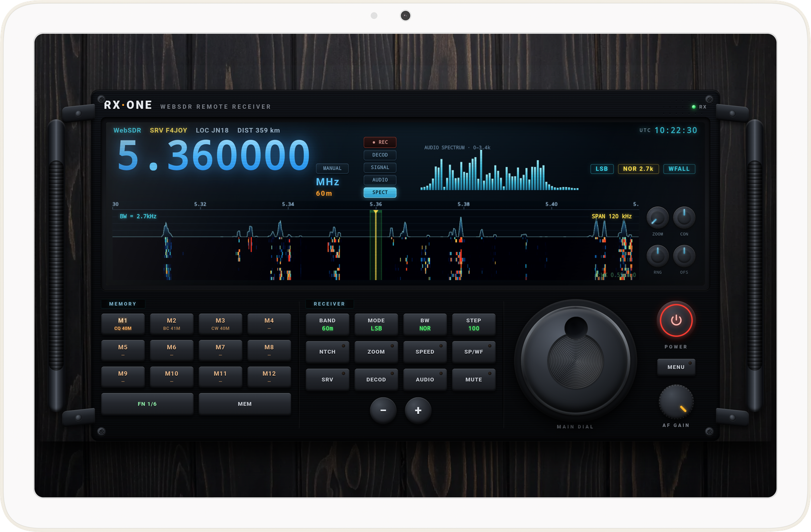Select memory slot M12
Viewport: 811px width, 532px height.
[269, 377]
